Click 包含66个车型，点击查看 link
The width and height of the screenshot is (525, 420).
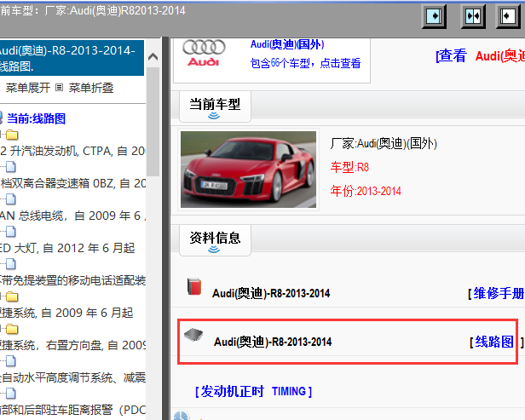(305, 63)
